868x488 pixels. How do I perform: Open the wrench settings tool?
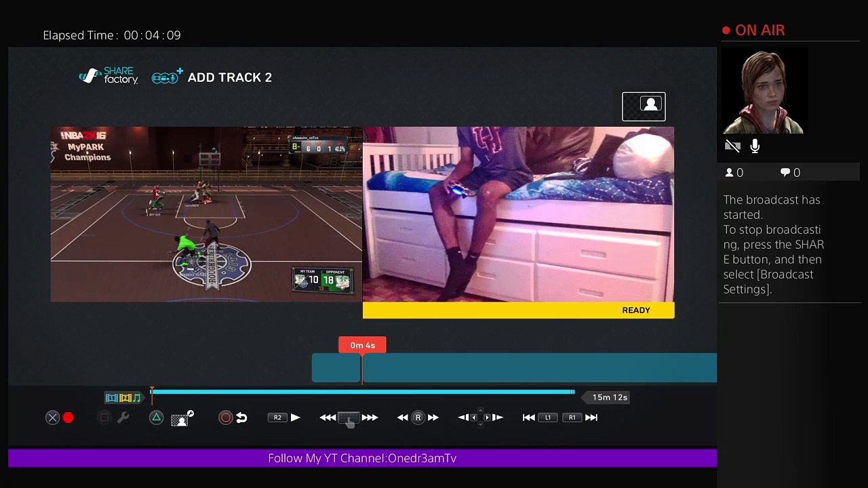(123, 418)
